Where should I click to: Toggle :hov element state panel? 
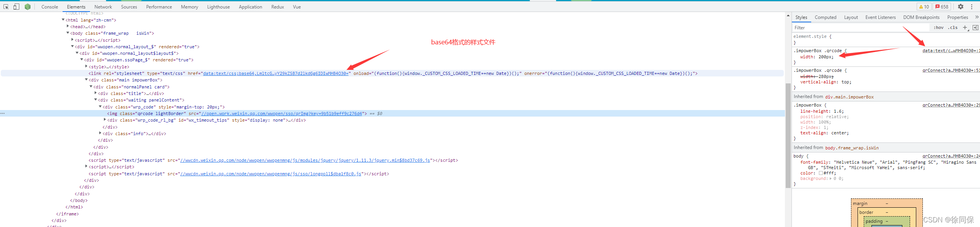coord(938,27)
